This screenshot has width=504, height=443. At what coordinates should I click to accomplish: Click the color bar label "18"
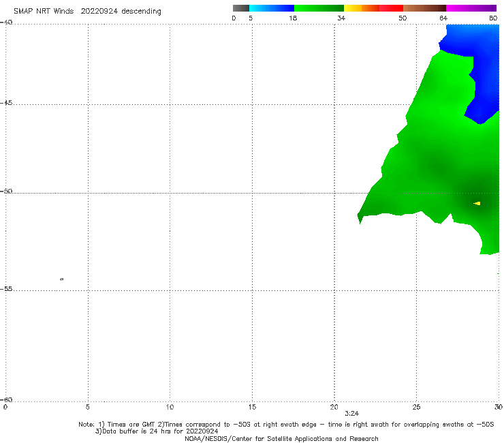point(293,18)
